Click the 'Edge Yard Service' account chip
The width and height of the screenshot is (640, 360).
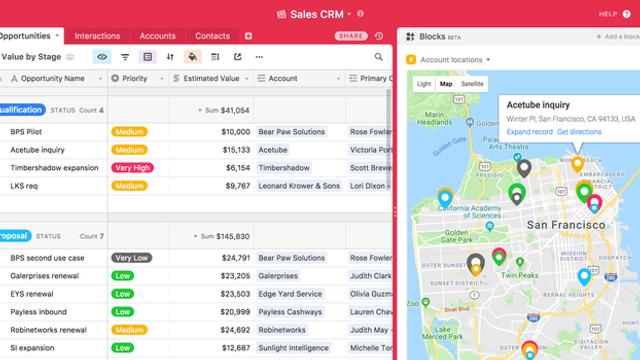(x=290, y=294)
